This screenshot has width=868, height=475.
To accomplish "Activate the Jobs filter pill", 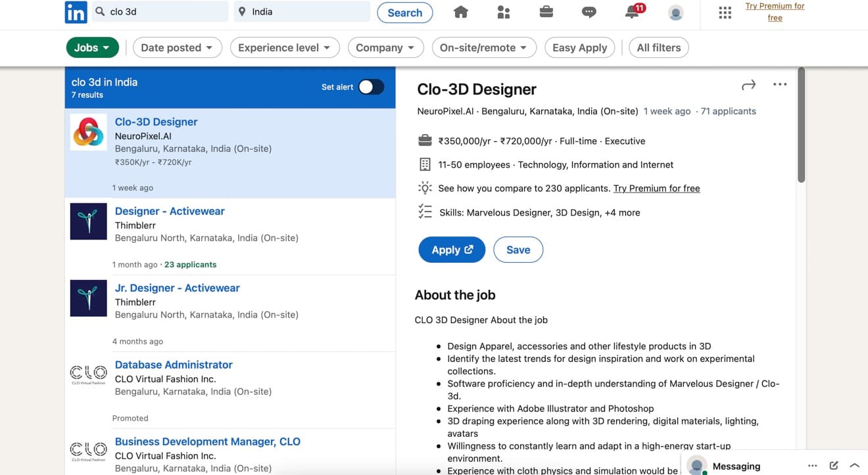I will (x=92, y=47).
